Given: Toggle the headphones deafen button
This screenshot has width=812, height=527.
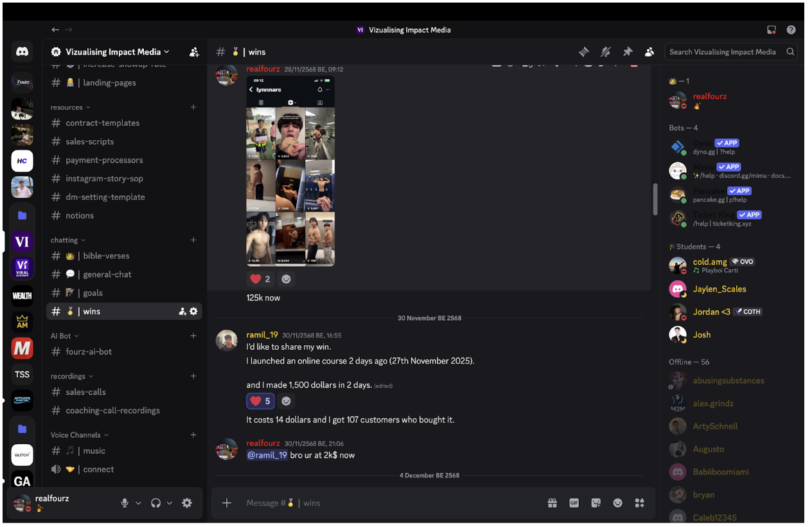Looking at the screenshot, I should (155, 503).
